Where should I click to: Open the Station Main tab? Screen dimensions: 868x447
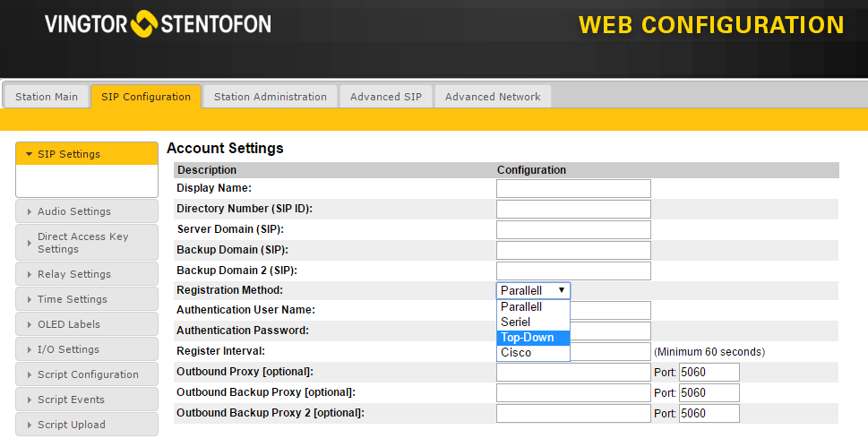[x=47, y=97]
